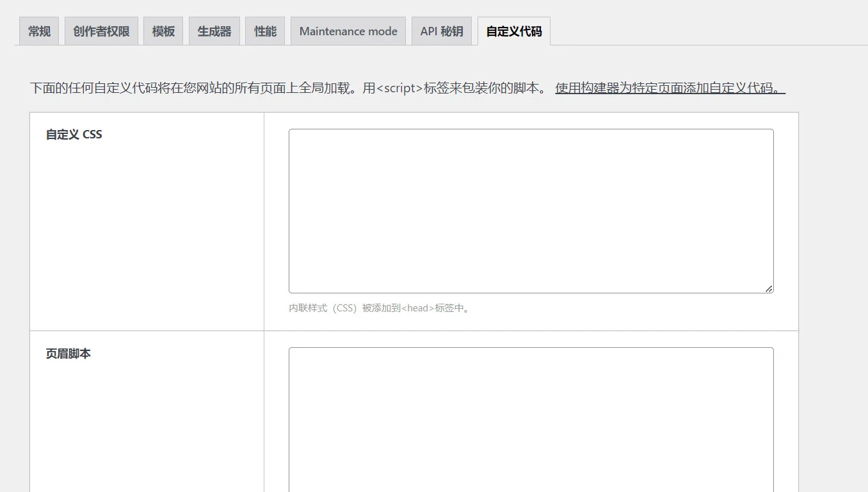
Task: Switch to the 常规 tab
Action: (39, 31)
